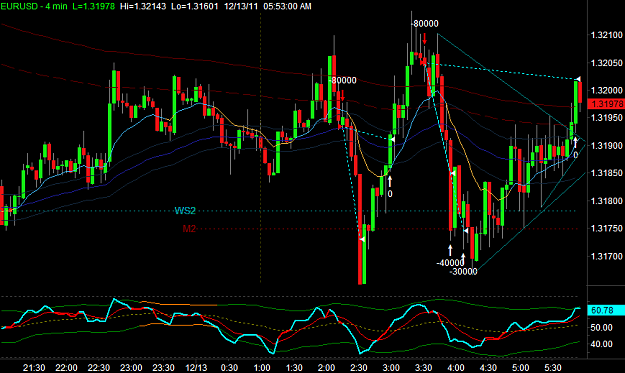Select the -80000 label near the 1.32100 high

point(425,24)
